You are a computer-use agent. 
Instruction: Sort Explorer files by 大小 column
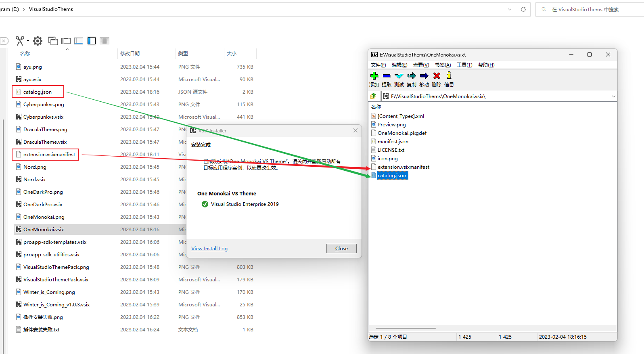[x=232, y=54]
